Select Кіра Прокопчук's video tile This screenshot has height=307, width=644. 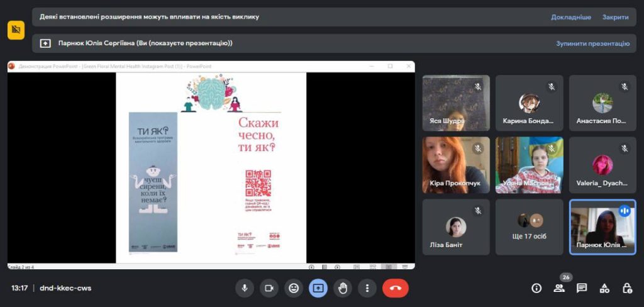tap(455, 165)
